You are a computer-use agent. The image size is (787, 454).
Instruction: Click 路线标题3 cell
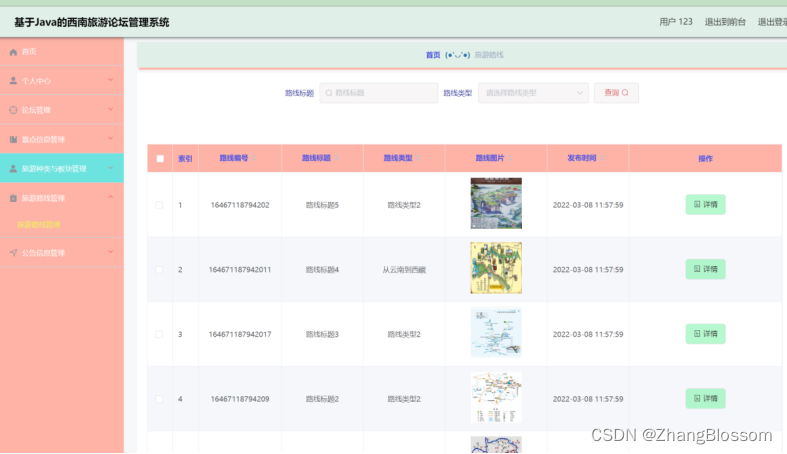[322, 335]
